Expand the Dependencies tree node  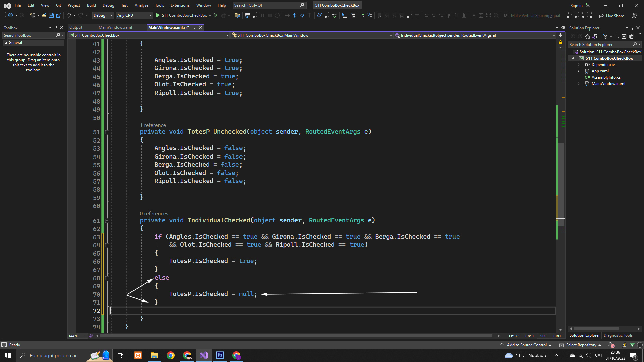click(x=578, y=65)
